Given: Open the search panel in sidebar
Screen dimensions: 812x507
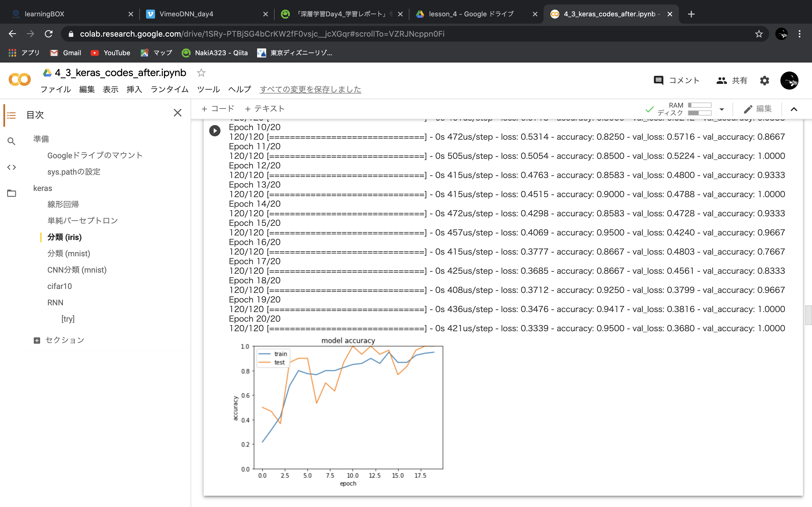Looking at the screenshot, I should (x=11, y=141).
